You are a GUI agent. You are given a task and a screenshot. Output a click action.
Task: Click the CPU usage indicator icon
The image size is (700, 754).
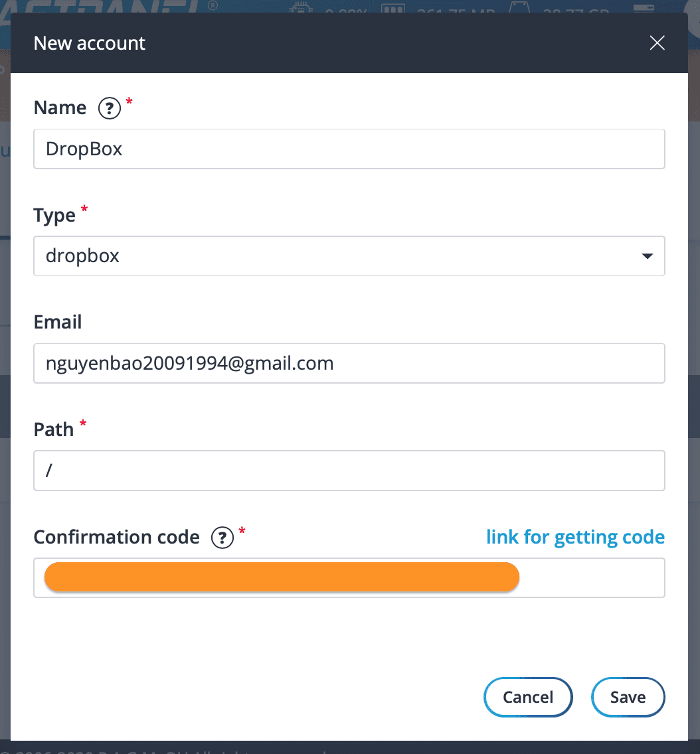point(300,8)
